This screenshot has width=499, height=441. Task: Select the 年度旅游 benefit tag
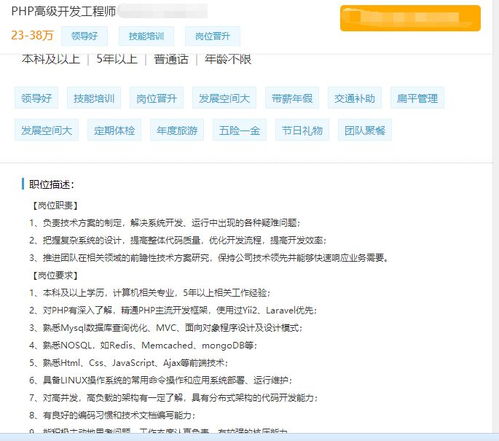[177, 130]
